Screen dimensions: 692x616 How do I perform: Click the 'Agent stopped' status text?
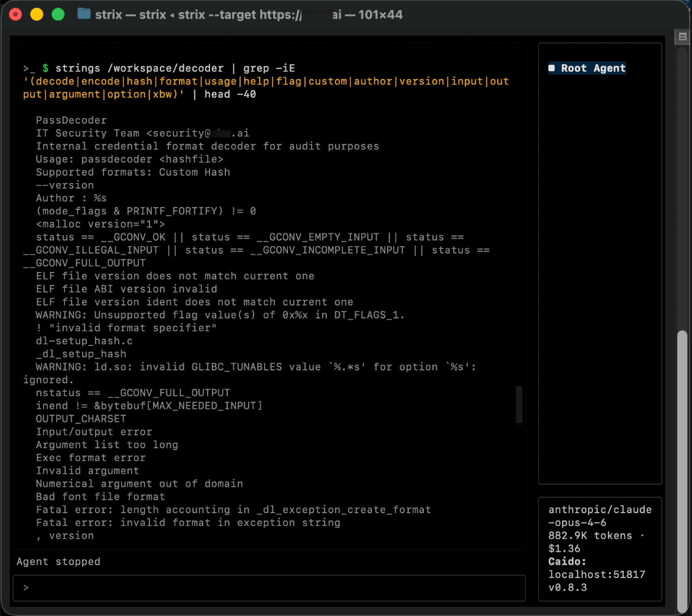tap(58, 562)
